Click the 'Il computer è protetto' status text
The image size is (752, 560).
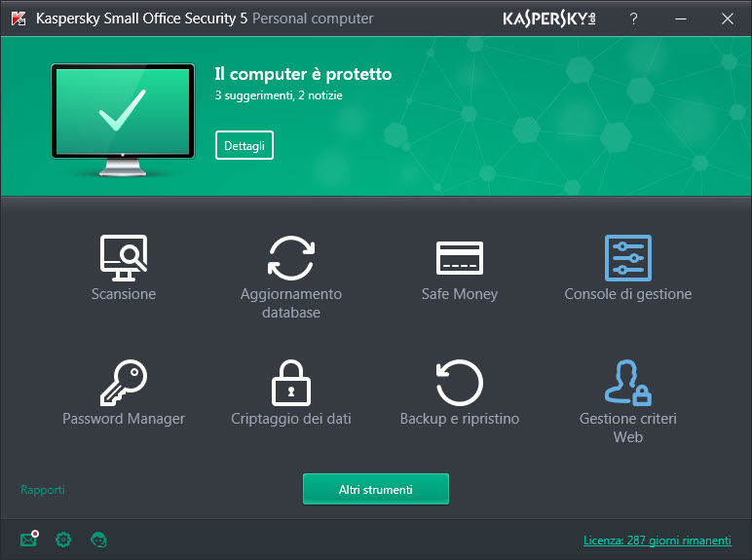click(303, 74)
